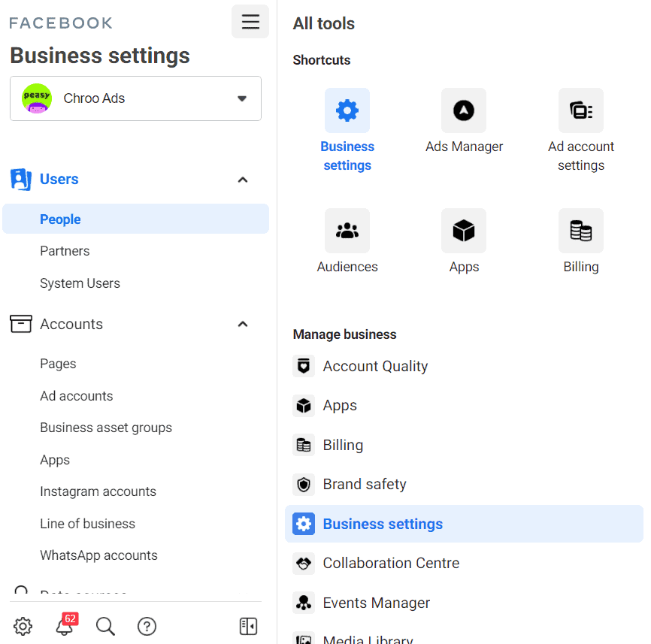Click the Events Manager link
Image resolution: width=651 pixels, height=644 pixels.
(x=377, y=603)
